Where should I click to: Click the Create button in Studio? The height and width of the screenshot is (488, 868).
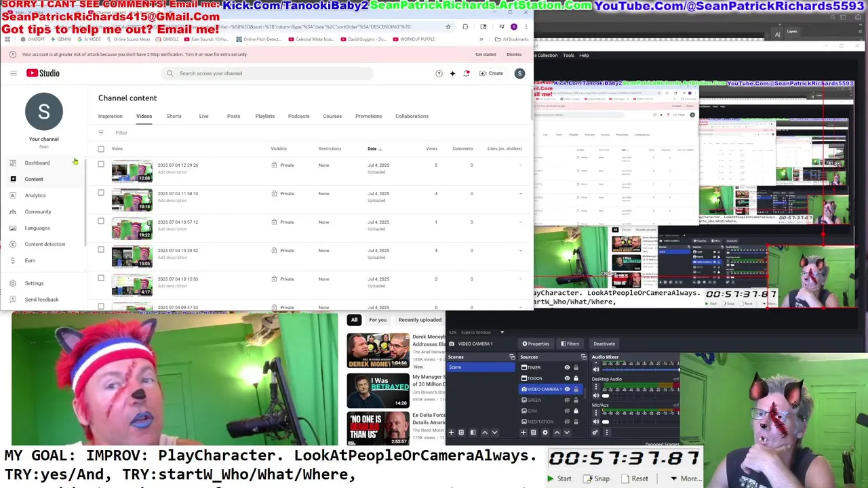point(492,73)
